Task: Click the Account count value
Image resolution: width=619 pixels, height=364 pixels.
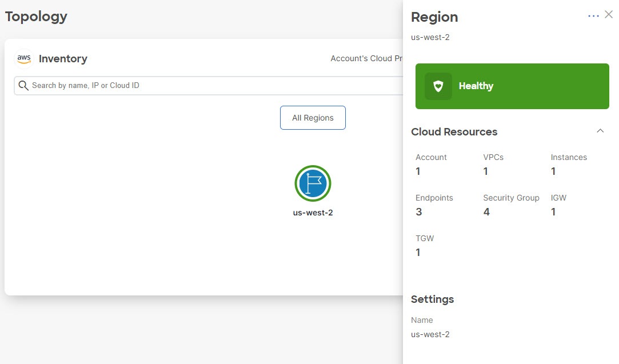Action: (x=418, y=171)
